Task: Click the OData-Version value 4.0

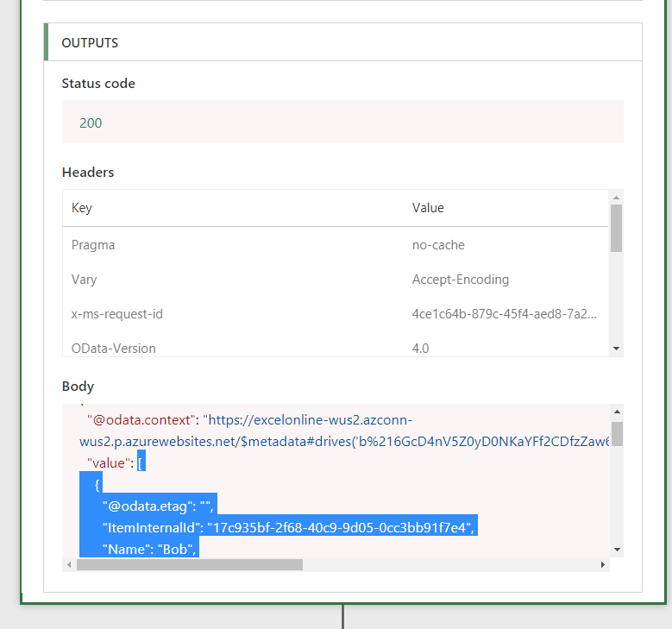Action: [x=421, y=349]
